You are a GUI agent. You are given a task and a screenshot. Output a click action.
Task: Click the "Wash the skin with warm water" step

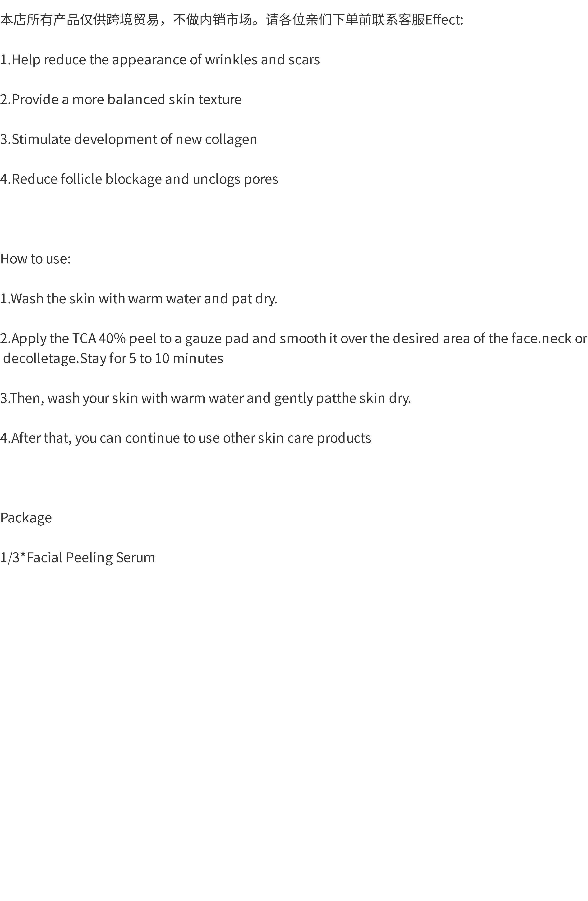pos(138,299)
